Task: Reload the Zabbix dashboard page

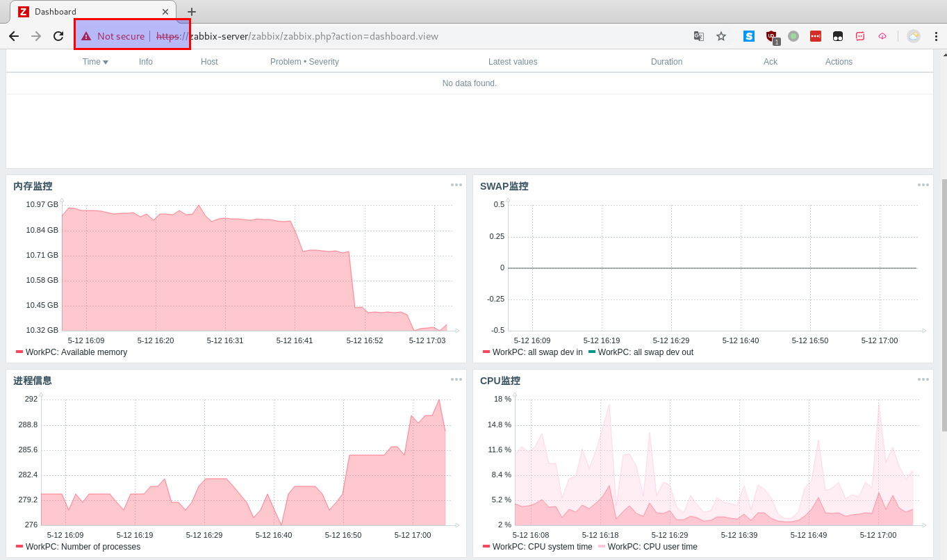Action: click(x=58, y=36)
